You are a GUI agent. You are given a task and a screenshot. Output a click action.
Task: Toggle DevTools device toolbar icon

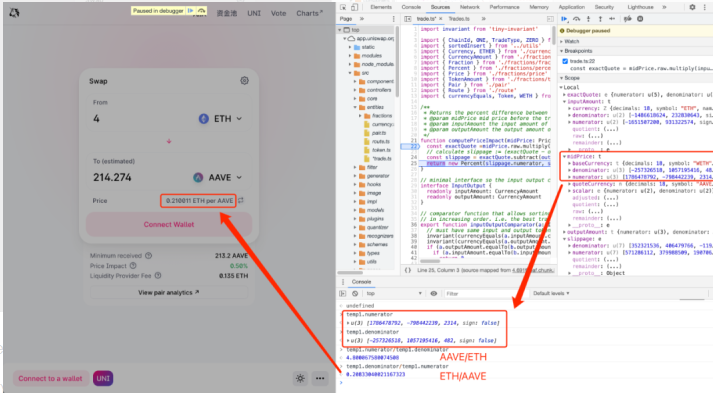pos(354,7)
